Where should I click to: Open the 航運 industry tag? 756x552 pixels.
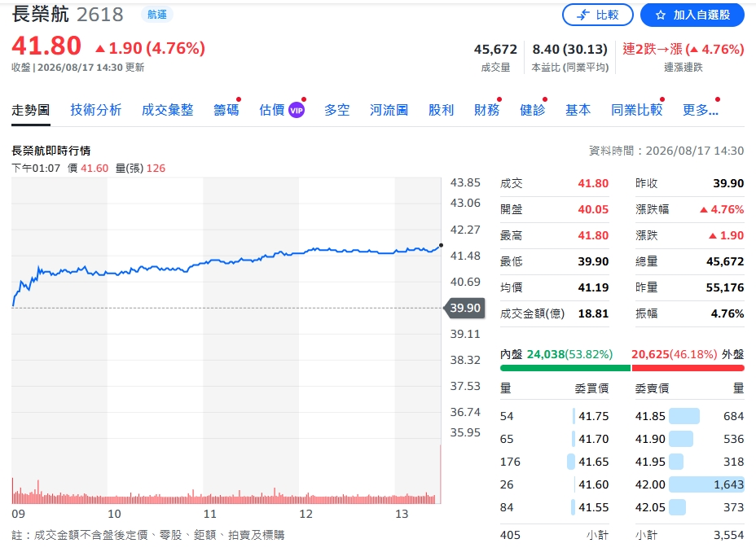(x=157, y=15)
